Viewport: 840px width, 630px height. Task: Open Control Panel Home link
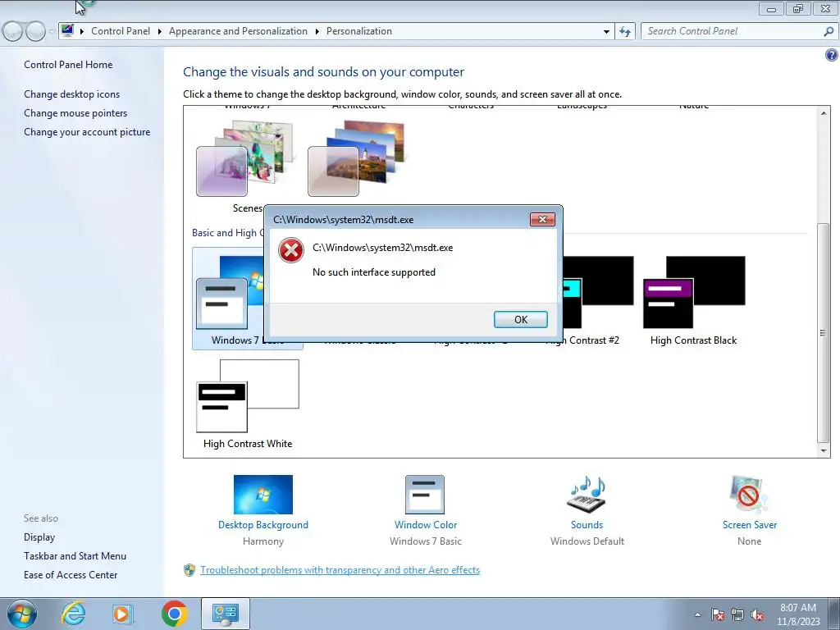pyautogui.click(x=68, y=65)
